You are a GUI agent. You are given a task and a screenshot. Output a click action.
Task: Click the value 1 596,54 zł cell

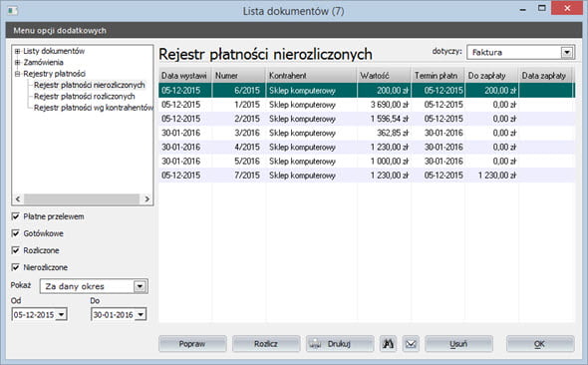(384, 119)
